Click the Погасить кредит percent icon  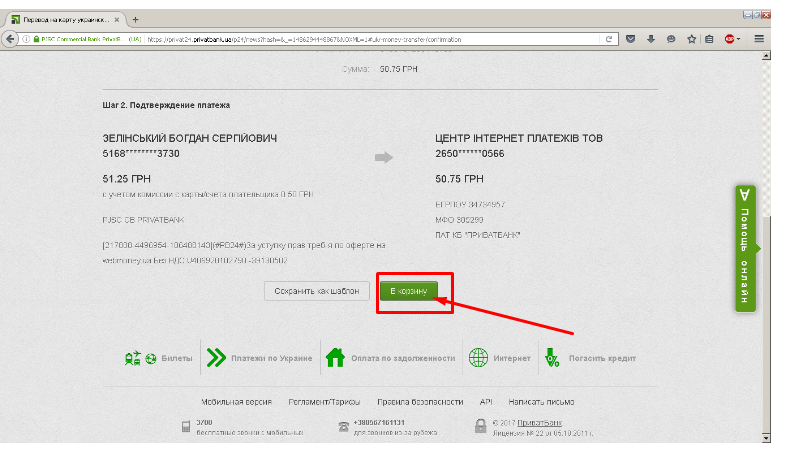click(x=551, y=358)
